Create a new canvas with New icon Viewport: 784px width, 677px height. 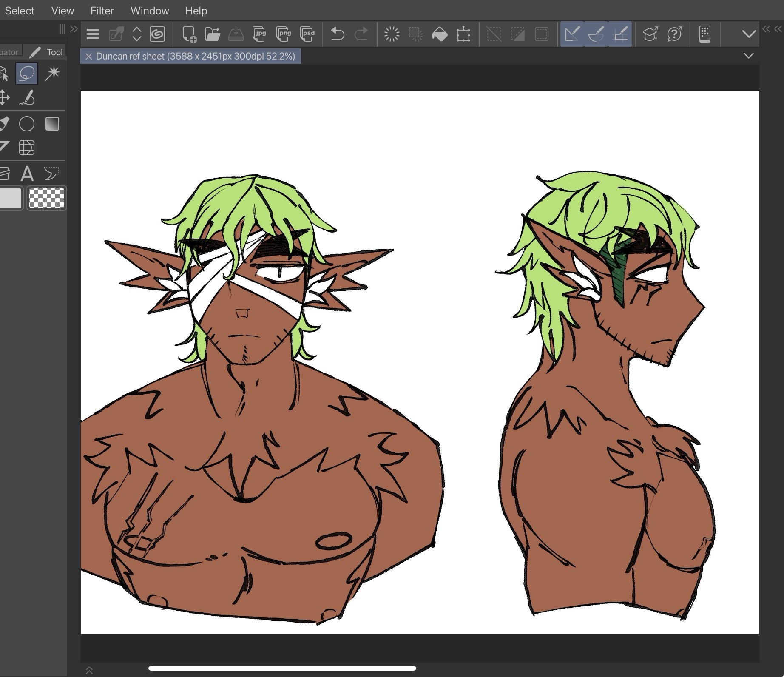pos(189,34)
